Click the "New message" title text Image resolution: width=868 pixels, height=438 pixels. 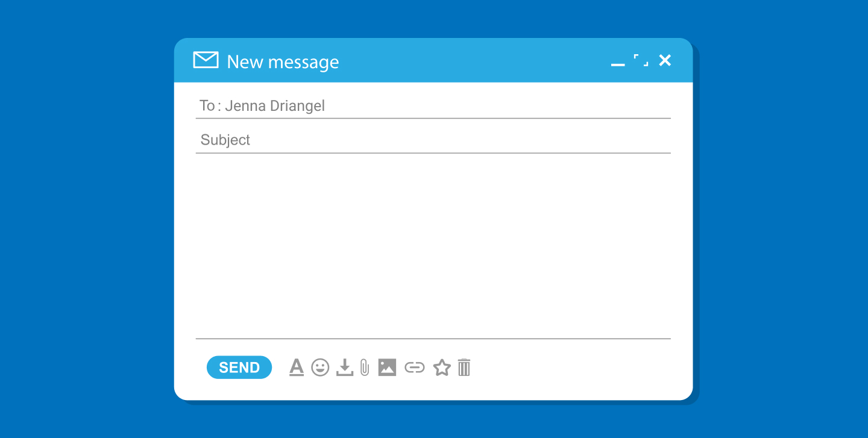point(283,61)
